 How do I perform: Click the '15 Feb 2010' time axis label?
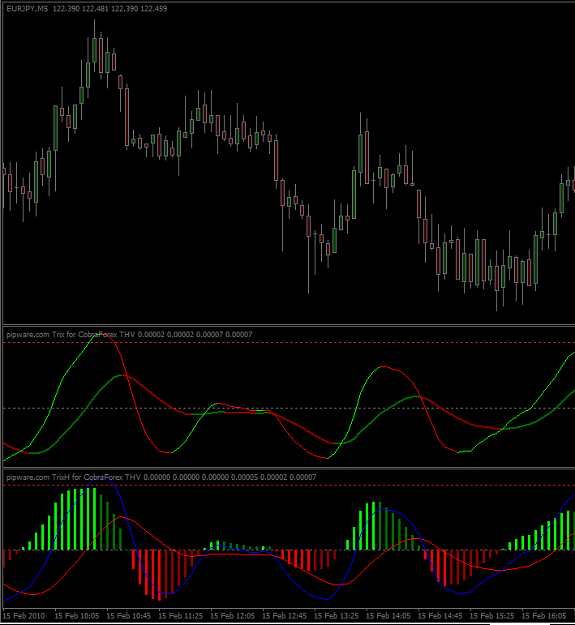[24, 616]
